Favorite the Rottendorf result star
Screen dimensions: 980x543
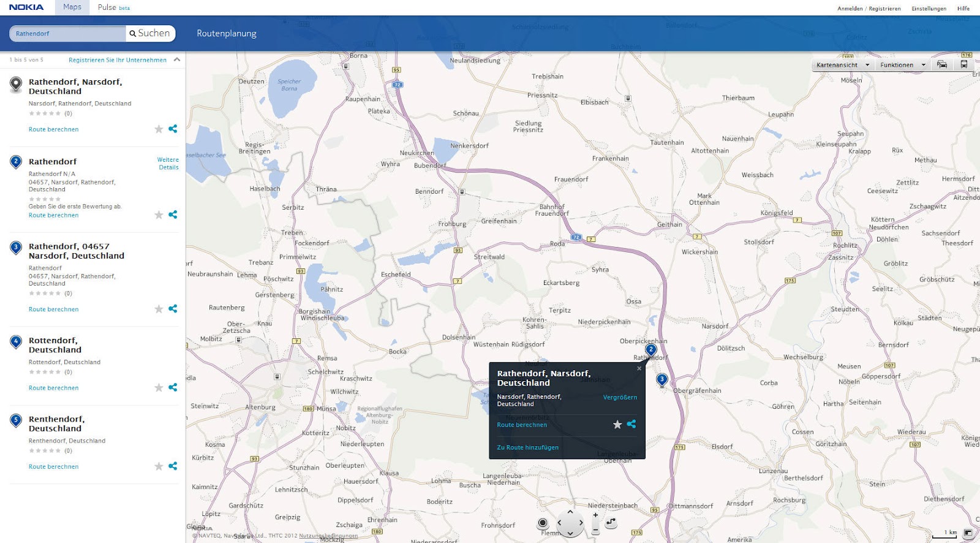point(159,387)
